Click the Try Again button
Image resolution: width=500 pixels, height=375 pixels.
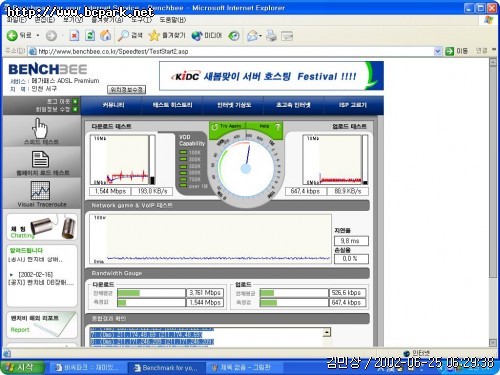[x=227, y=127]
